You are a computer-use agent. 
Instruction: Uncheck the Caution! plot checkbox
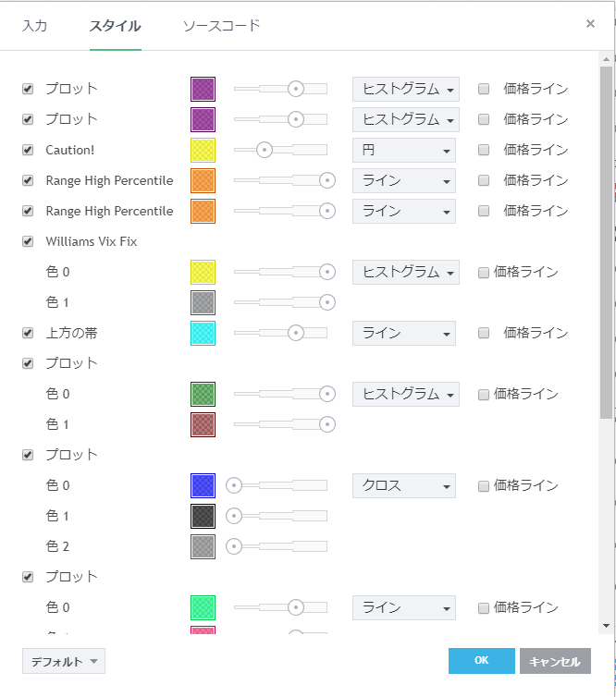28,150
